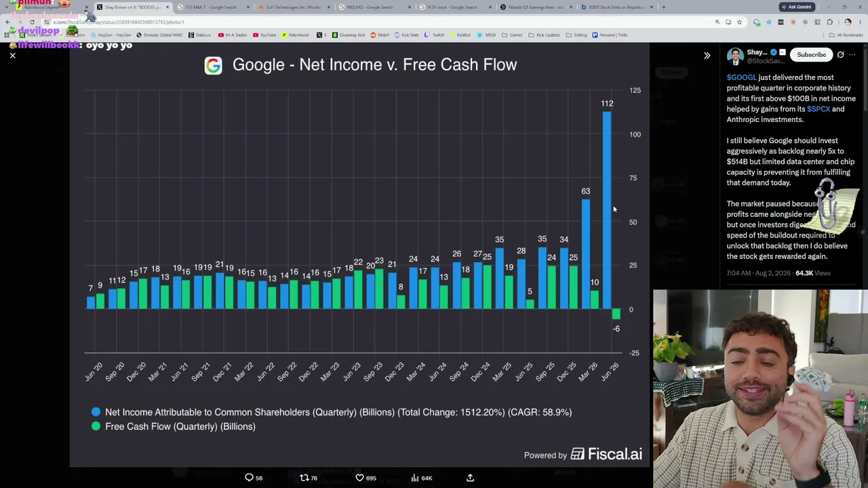The image size is (868, 488).
Task: Open the Stake.us bookmark
Action: 199,35
